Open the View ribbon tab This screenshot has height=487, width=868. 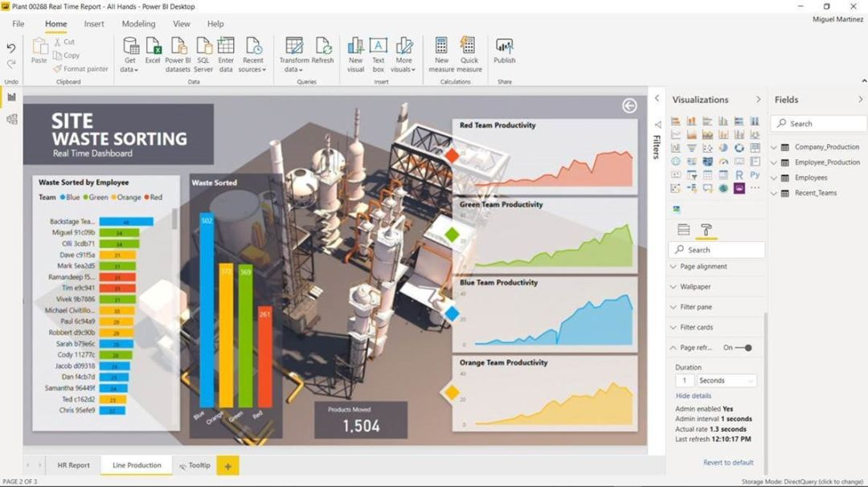click(x=181, y=24)
